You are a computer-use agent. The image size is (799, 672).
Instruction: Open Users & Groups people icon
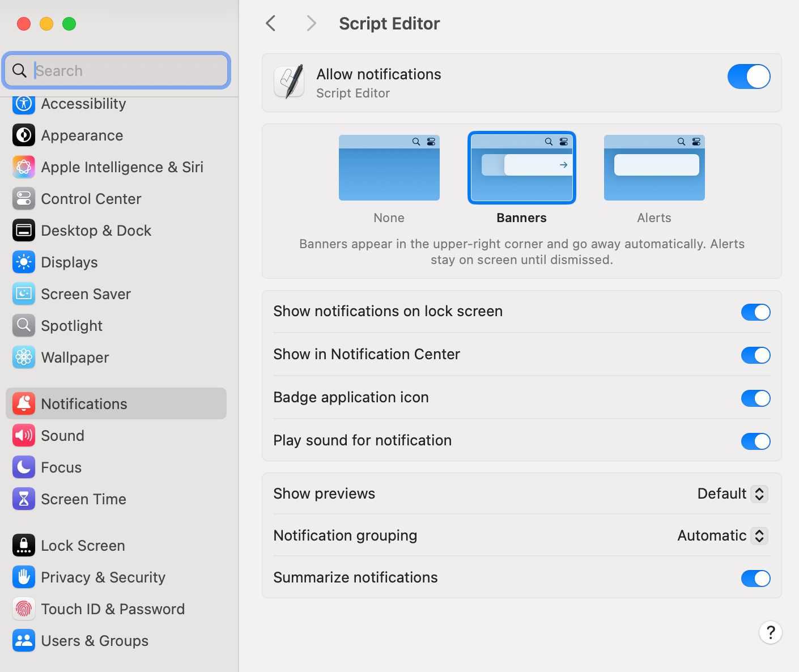click(x=24, y=641)
